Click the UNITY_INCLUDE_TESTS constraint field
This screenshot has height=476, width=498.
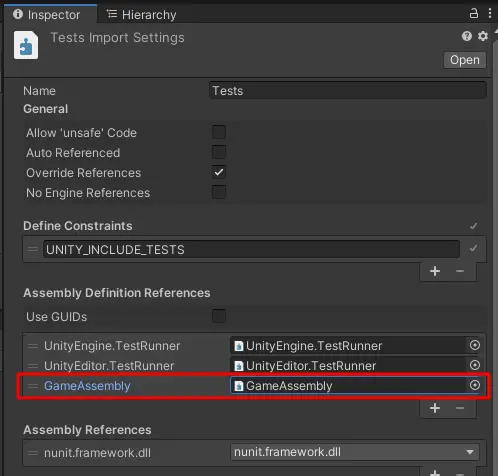point(251,249)
